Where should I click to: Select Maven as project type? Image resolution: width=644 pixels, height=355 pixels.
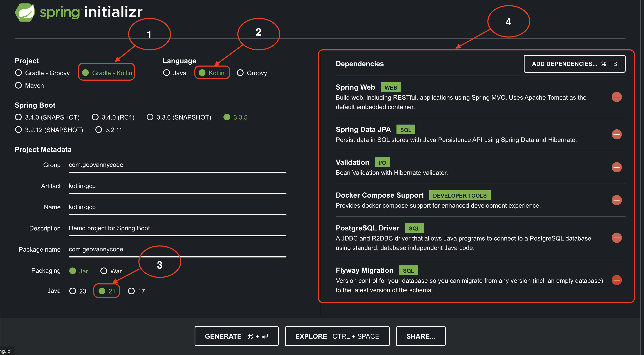pyautogui.click(x=18, y=86)
